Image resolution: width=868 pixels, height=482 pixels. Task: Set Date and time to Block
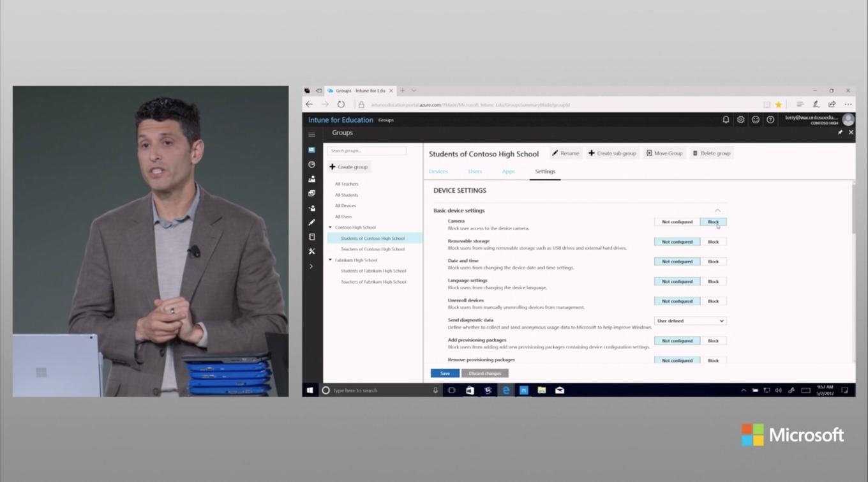[713, 262]
